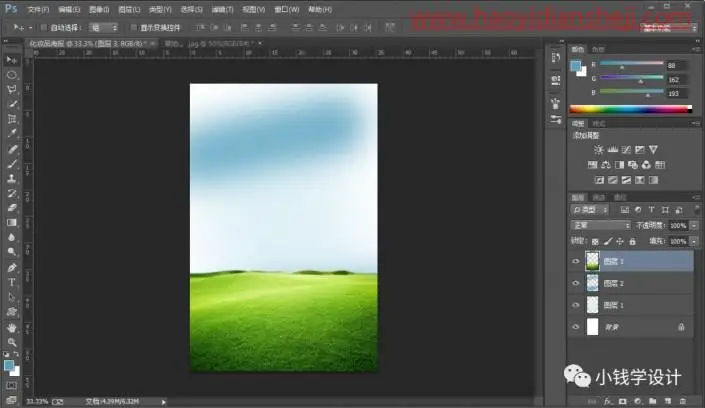The height and width of the screenshot is (408, 705).
Task: Select the Hand tool
Action: click(12, 327)
